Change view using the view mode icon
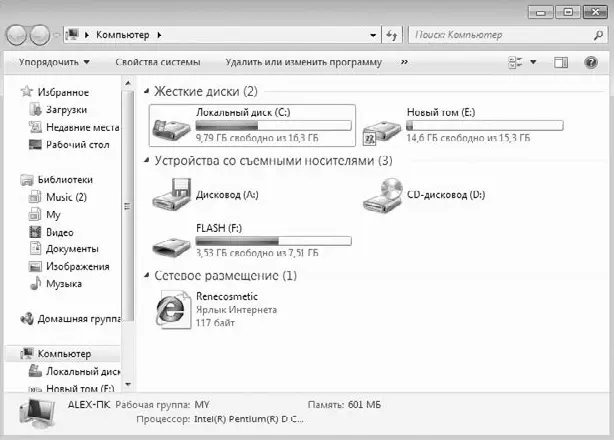614x440 pixels. 515,62
